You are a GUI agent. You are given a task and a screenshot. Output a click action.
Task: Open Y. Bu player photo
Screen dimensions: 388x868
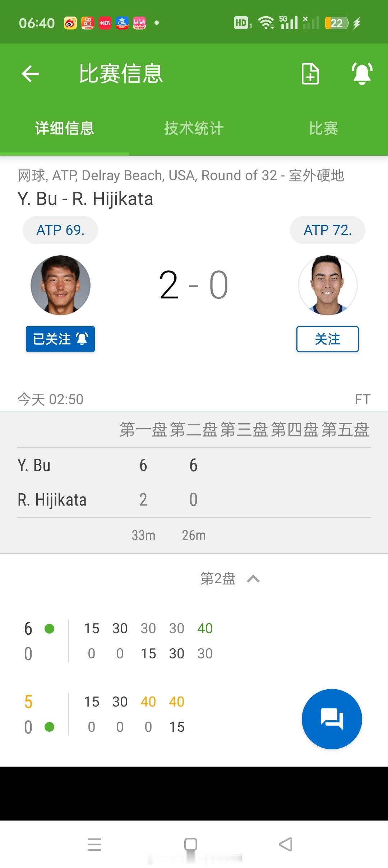click(60, 285)
